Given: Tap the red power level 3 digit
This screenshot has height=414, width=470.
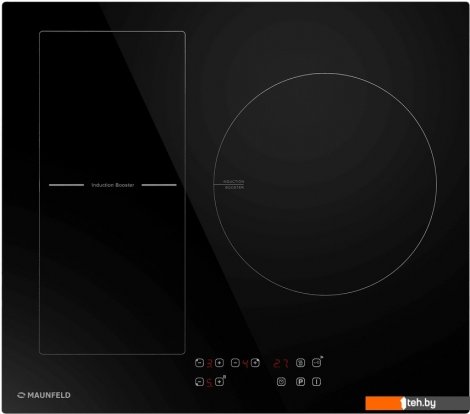Looking at the screenshot, I should click(209, 363).
